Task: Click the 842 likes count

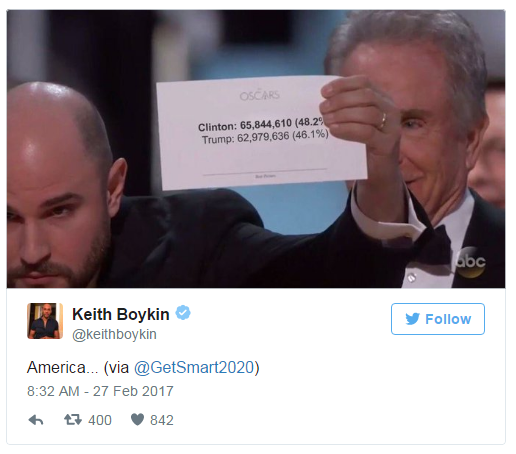Action: [162, 420]
